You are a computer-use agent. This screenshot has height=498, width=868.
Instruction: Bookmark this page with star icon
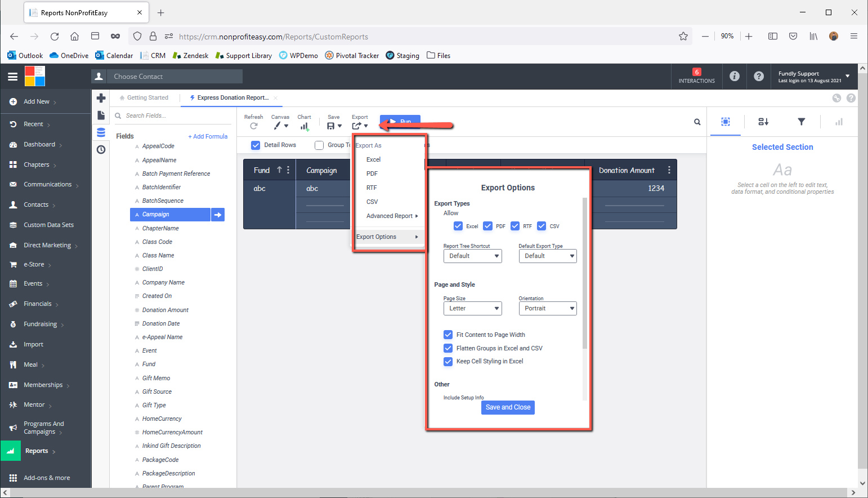683,37
